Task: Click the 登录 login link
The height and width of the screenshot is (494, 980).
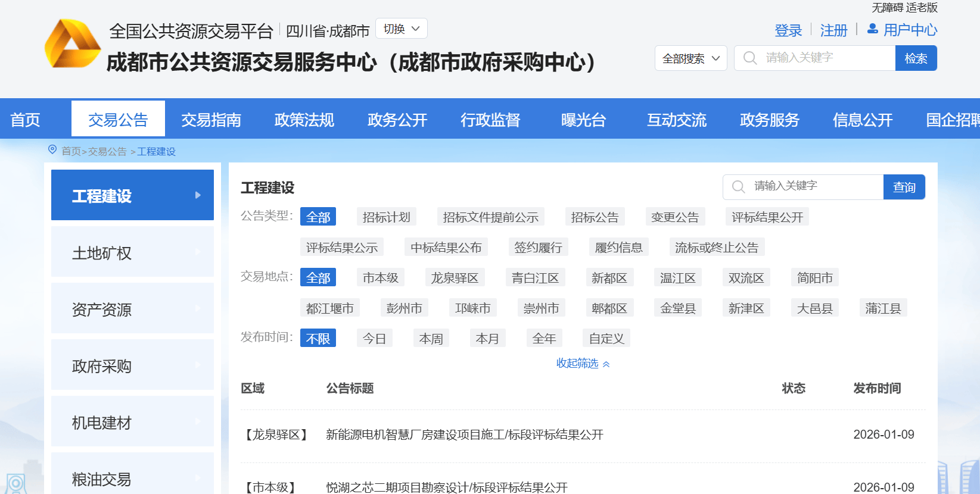Action: coord(788,30)
